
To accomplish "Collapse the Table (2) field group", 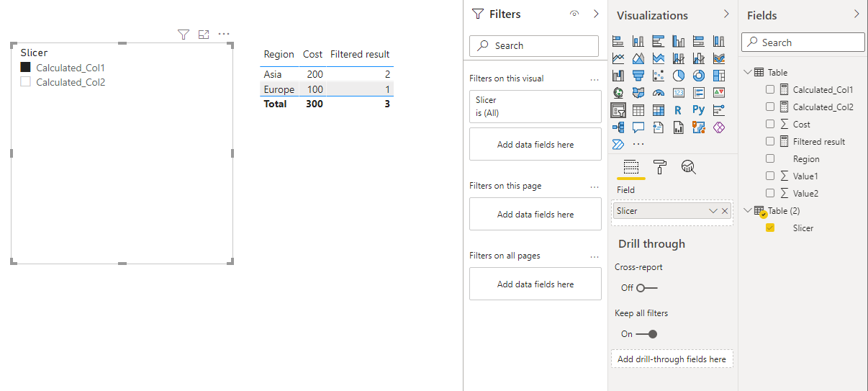I will [x=748, y=210].
